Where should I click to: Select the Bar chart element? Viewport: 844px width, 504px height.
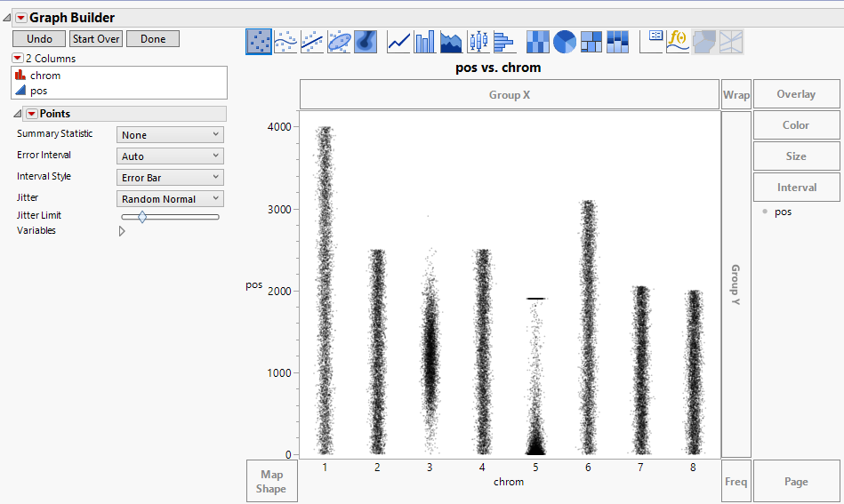[x=425, y=41]
